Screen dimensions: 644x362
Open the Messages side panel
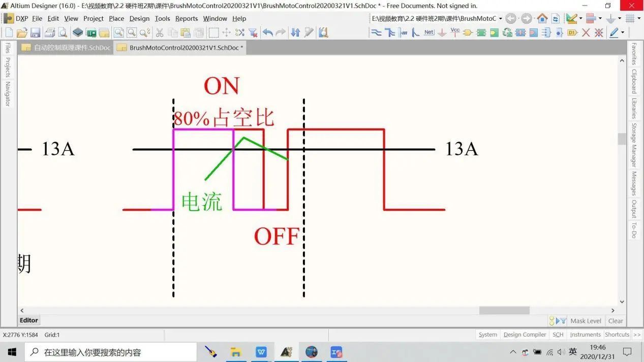click(634, 183)
